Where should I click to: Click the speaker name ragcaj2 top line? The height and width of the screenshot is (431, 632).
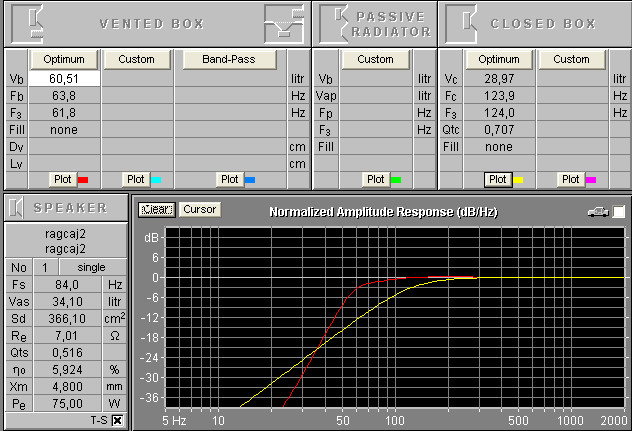(x=65, y=234)
